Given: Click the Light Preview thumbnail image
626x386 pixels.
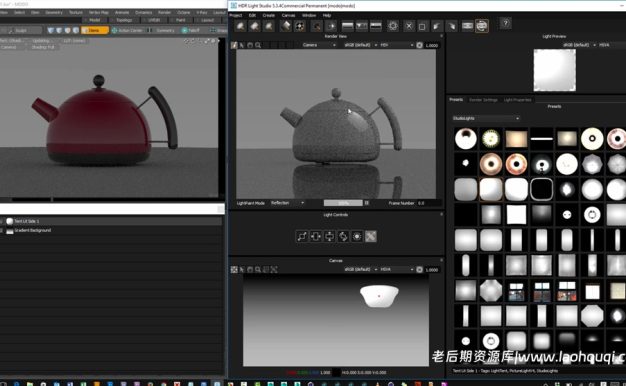Looking at the screenshot, I should [x=555, y=70].
